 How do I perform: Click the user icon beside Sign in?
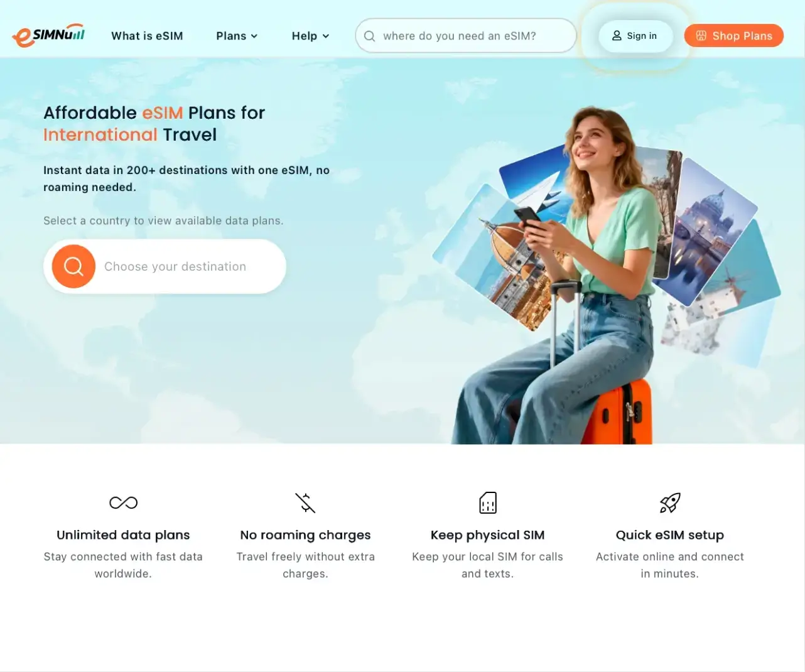point(617,36)
